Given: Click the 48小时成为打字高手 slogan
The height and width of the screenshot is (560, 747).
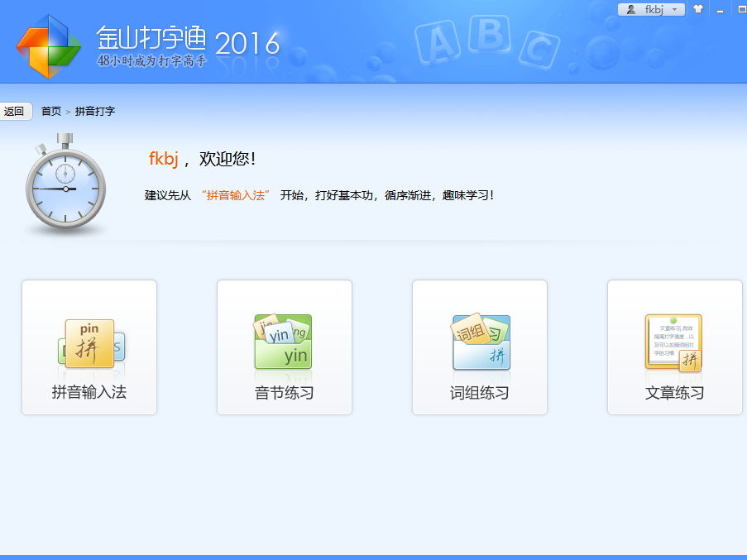Looking at the screenshot, I should point(151,60).
